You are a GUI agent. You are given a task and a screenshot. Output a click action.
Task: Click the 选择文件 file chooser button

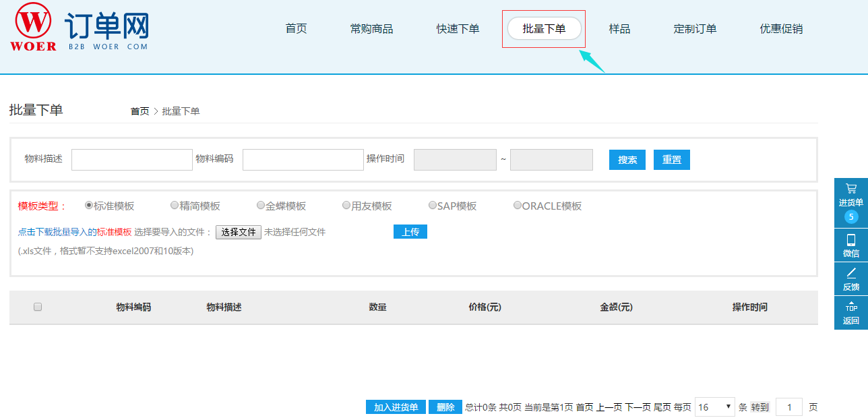point(239,232)
